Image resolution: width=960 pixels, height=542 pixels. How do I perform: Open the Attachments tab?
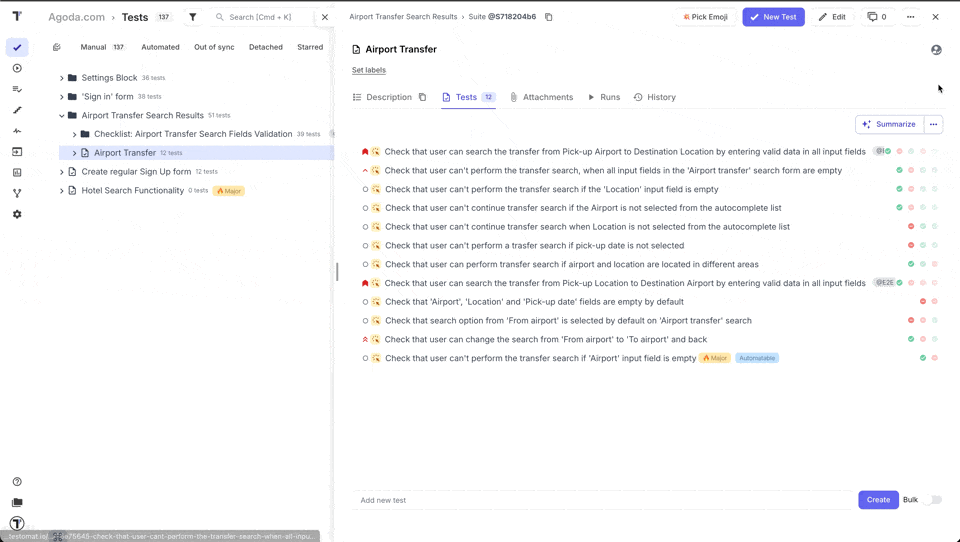point(541,97)
